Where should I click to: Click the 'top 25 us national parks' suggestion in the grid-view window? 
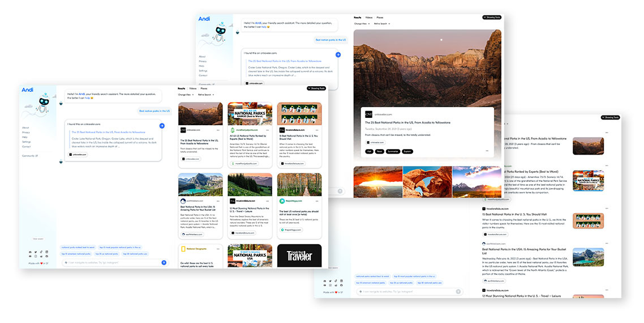tap(106, 254)
